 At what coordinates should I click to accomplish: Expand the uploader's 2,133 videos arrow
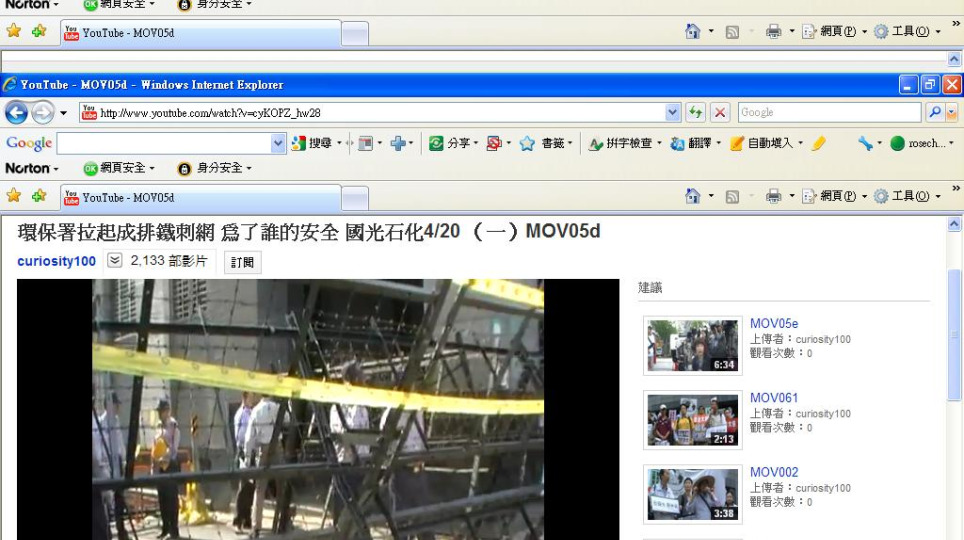[x=115, y=261]
